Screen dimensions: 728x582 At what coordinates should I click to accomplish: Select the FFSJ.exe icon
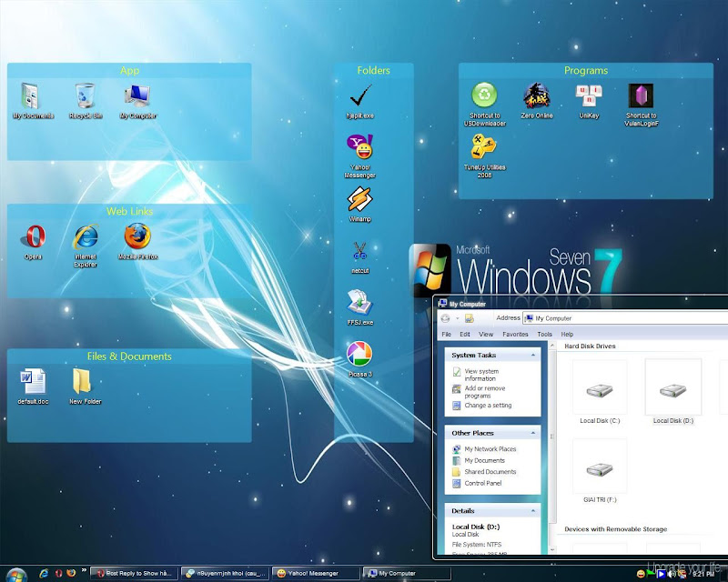[x=359, y=307]
